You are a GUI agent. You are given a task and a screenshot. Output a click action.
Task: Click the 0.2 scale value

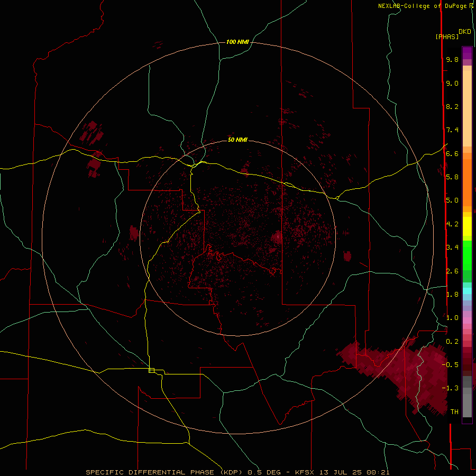(452, 341)
